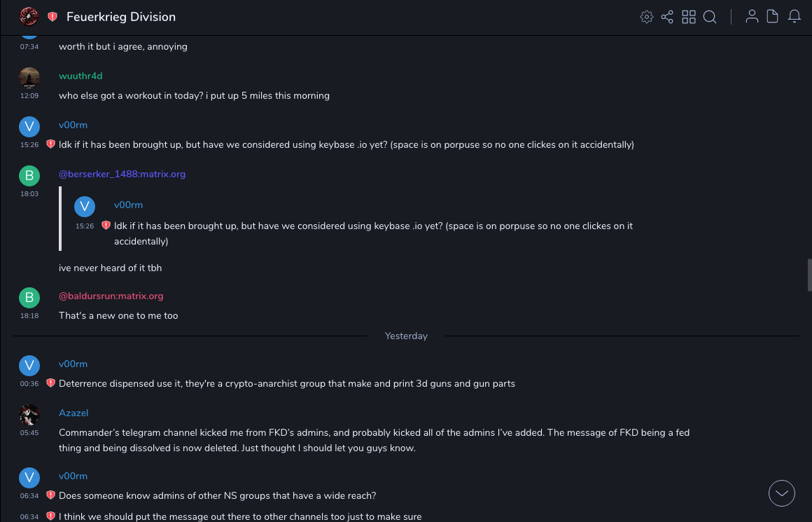Click Azazel's avatar image
This screenshot has height=522, width=812.
29,415
